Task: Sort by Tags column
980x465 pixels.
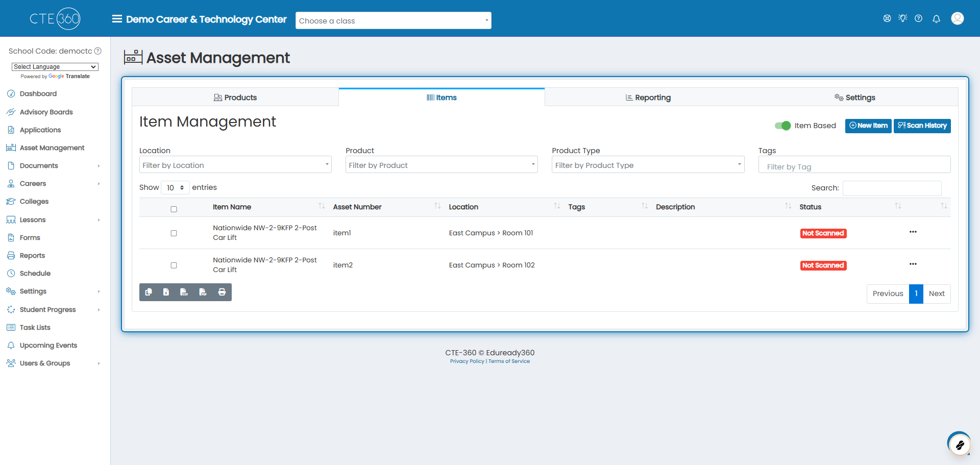Action: [607, 207]
